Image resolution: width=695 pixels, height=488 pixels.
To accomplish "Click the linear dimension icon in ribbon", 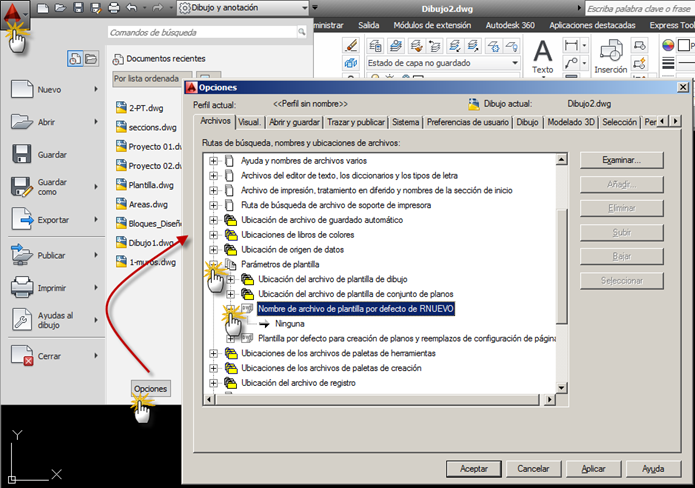I will pyautogui.click(x=571, y=45).
